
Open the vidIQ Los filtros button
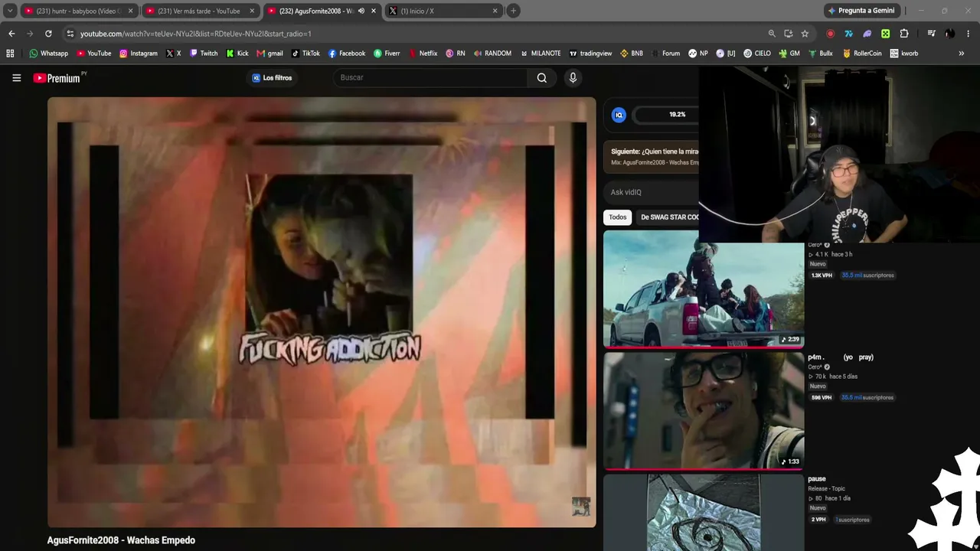272,77
